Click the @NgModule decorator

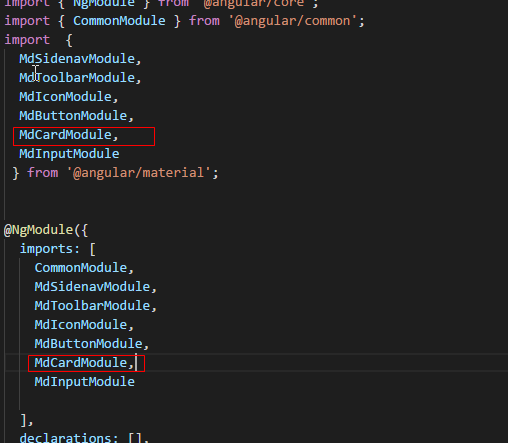(38, 230)
